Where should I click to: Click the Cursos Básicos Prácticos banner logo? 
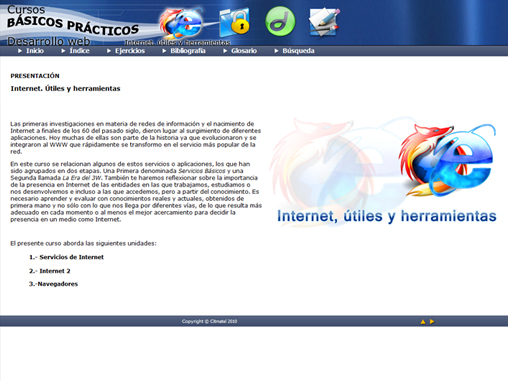coord(73,25)
